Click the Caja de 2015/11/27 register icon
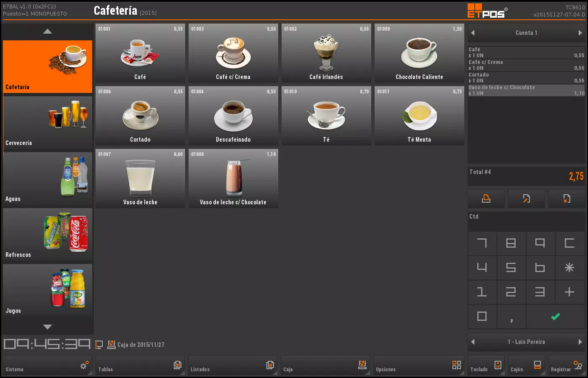This screenshot has width=588, height=378. coord(112,345)
